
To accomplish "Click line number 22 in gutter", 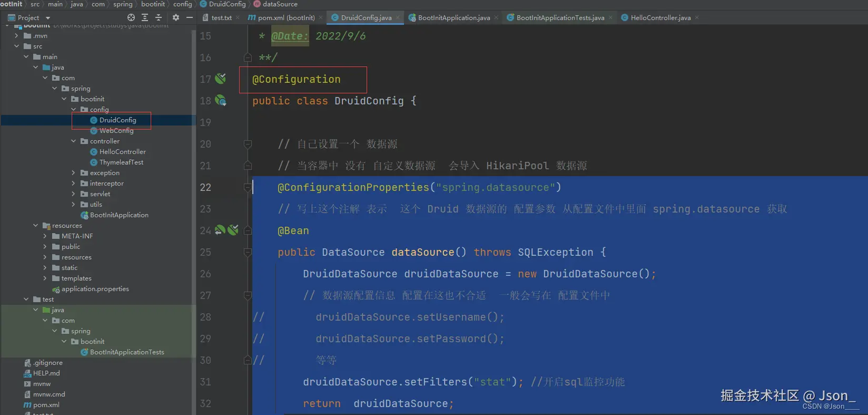I will click(x=205, y=187).
